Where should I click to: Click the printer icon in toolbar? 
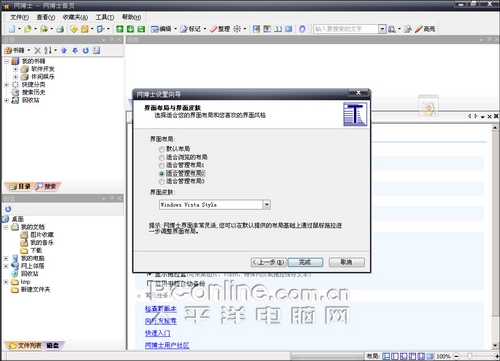(x=60, y=29)
